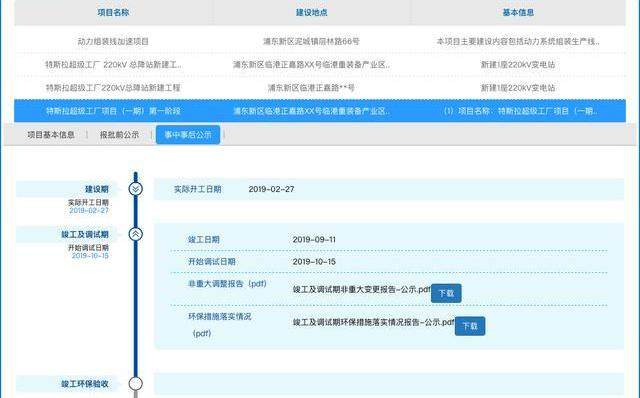Viewport: 640px width, 398px height.
Task: Click address 浦东新区临港正嘉路**号
Action: [x=311, y=88]
